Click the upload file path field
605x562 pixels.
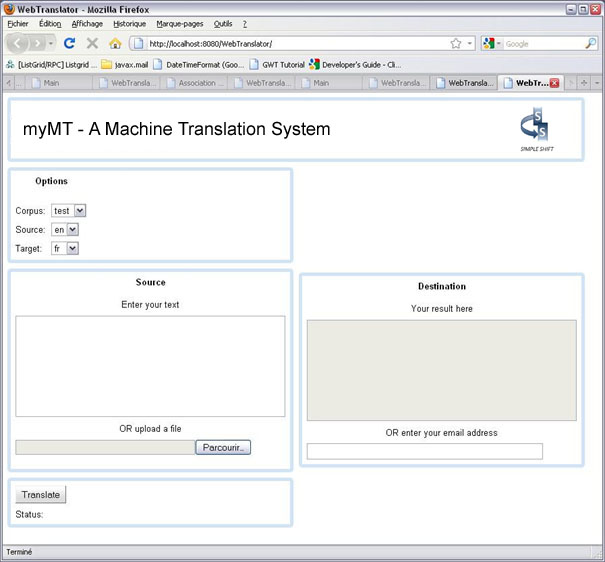point(105,447)
